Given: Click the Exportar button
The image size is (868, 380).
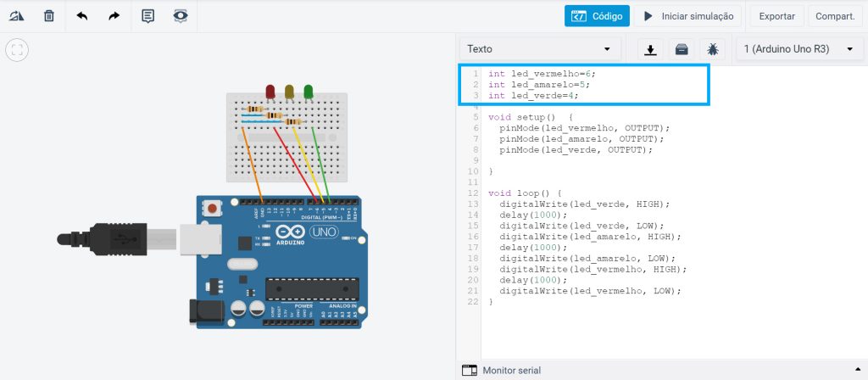Looking at the screenshot, I should tap(776, 16).
